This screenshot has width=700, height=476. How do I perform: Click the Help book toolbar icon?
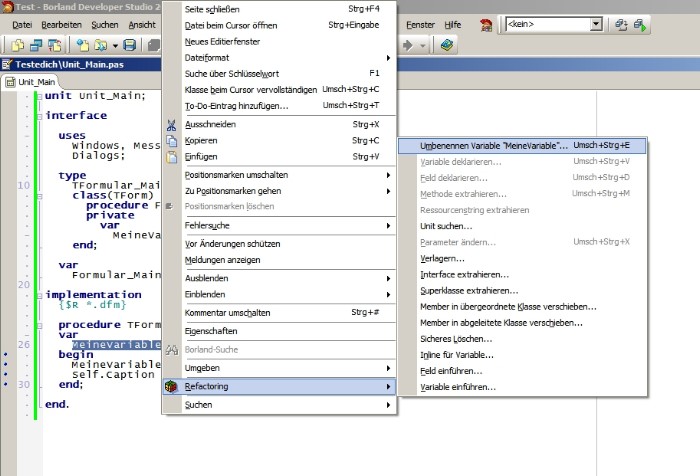446,45
